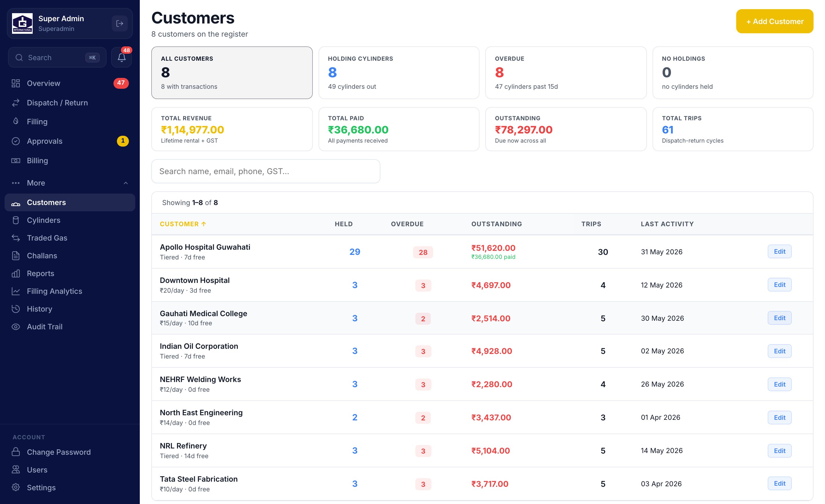
Task: Click Gauhati Medical College name
Action: tap(203, 313)
